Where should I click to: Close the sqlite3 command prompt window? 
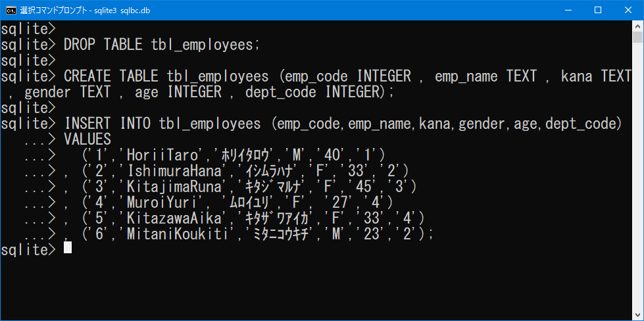tap(628, 11)
